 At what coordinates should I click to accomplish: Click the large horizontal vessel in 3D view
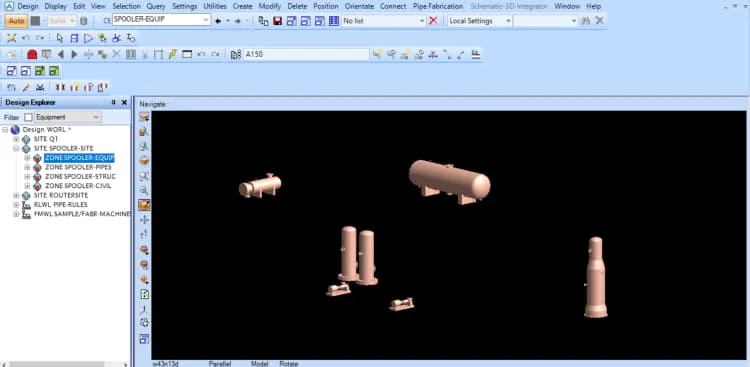tap(449, 181)
